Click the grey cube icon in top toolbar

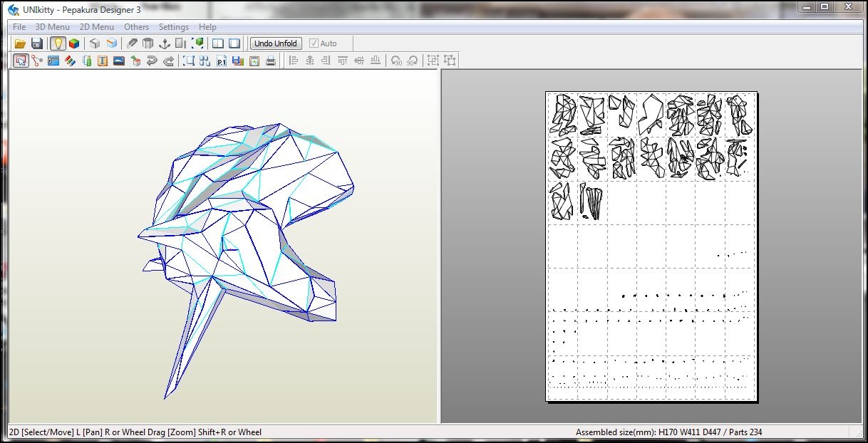(x=95, y=43)
